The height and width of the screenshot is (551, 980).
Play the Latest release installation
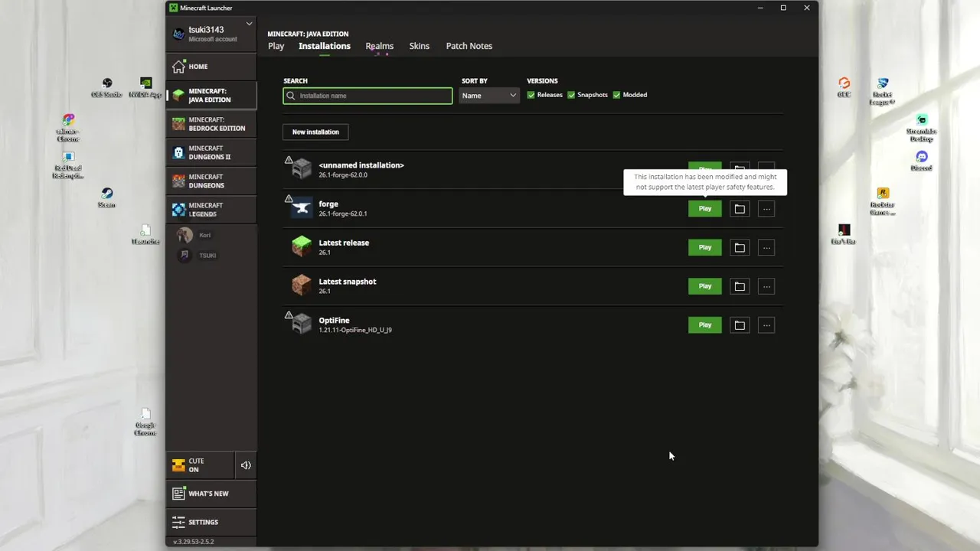[705, 247]
